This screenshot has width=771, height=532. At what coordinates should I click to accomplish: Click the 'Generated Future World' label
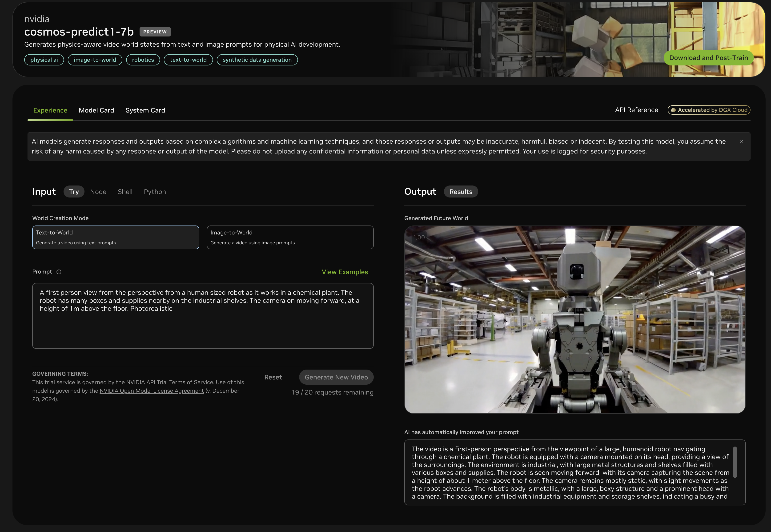click(x=436, y=218)
